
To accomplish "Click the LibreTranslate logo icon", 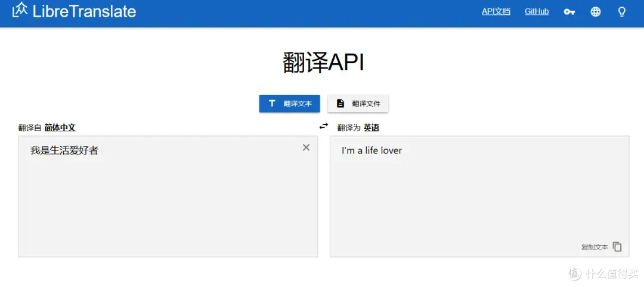I will click(x=20, y=10).
